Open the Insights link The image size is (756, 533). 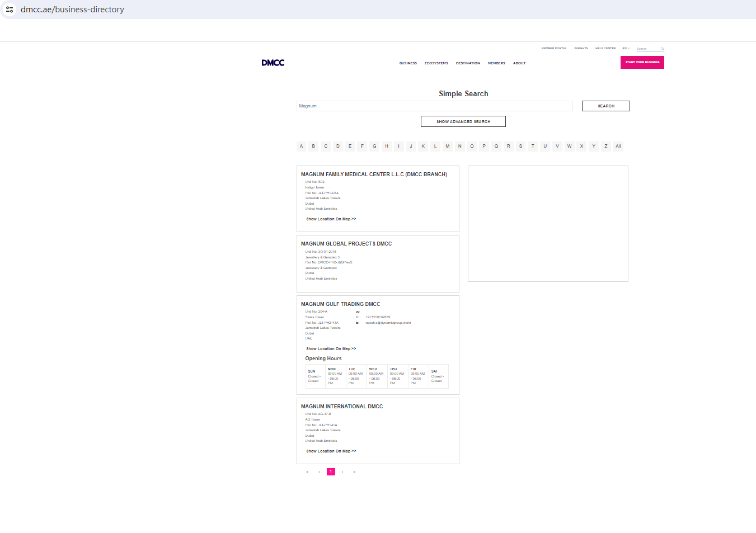click(x=581, y=48)
